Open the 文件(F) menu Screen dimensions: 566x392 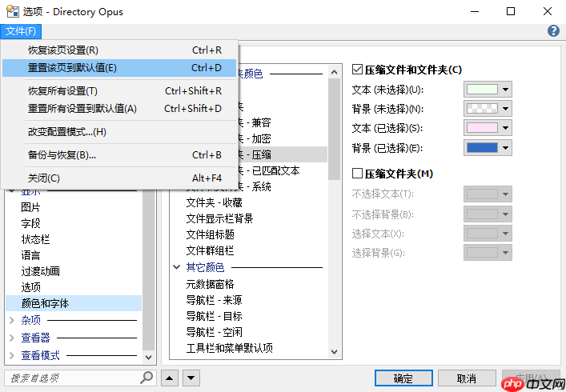click(21, 31)
